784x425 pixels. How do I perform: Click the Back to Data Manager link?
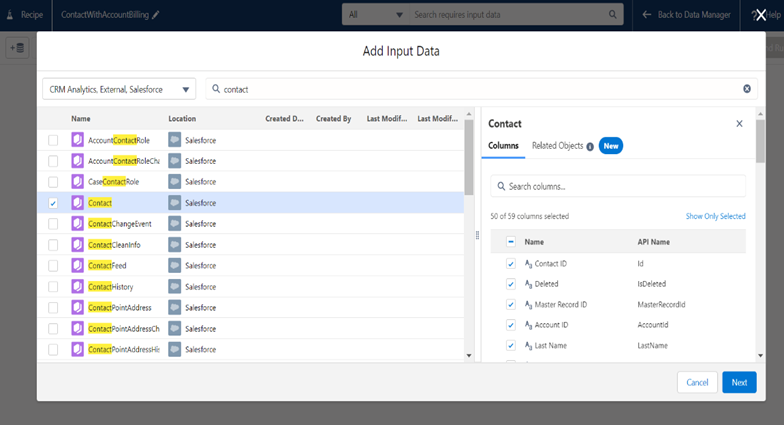click(x=694, y=14)
